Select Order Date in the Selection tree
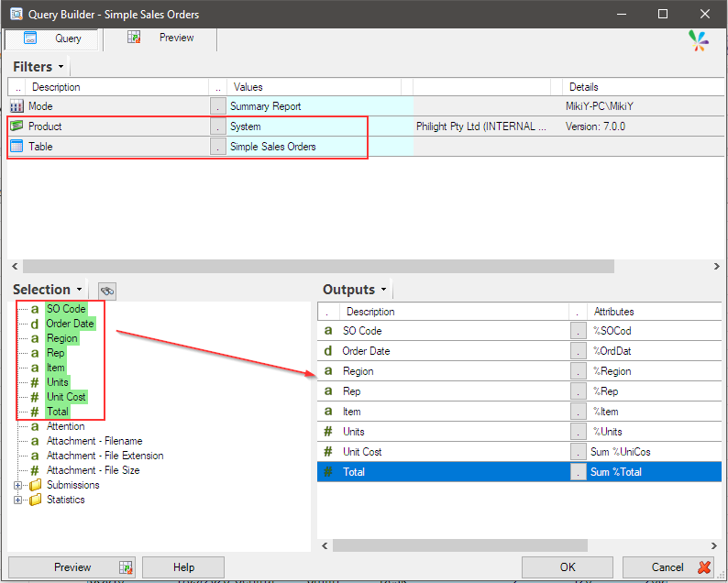Image resolution: width=728 pixels, height=583 pixels. [x=70, y=324]
